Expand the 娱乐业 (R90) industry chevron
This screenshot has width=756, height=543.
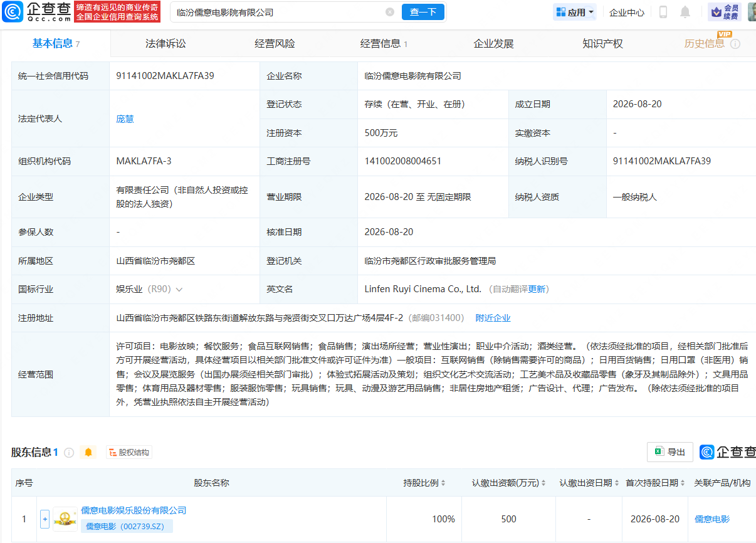(179, 290)
